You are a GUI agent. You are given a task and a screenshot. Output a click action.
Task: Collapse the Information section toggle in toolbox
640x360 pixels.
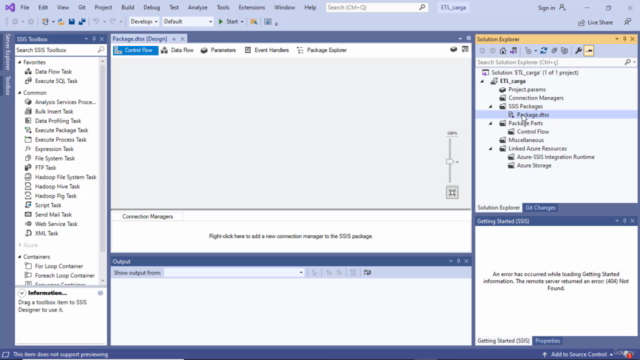click(x=22, y=293)
